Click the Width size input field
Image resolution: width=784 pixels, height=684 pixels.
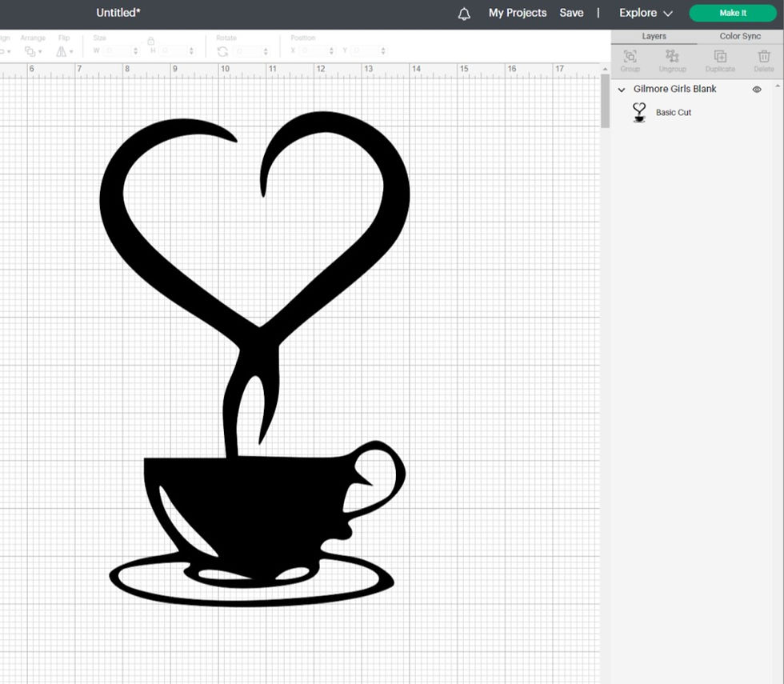118,51
